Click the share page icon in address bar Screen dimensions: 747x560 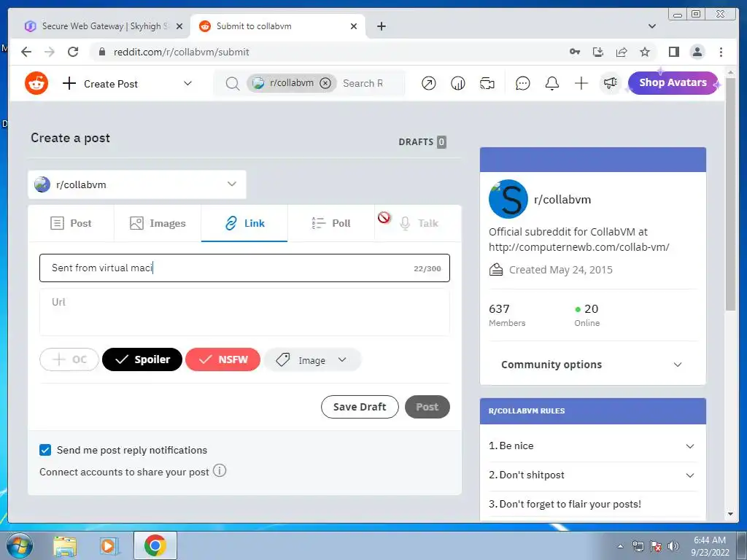(x=622, y=52)
